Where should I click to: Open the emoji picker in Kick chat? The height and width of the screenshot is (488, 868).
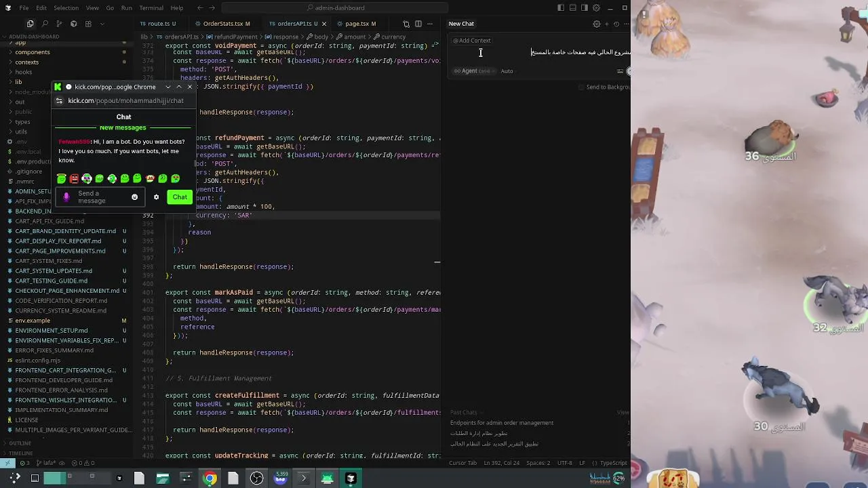pyautogui.click(x=134, y=197)
